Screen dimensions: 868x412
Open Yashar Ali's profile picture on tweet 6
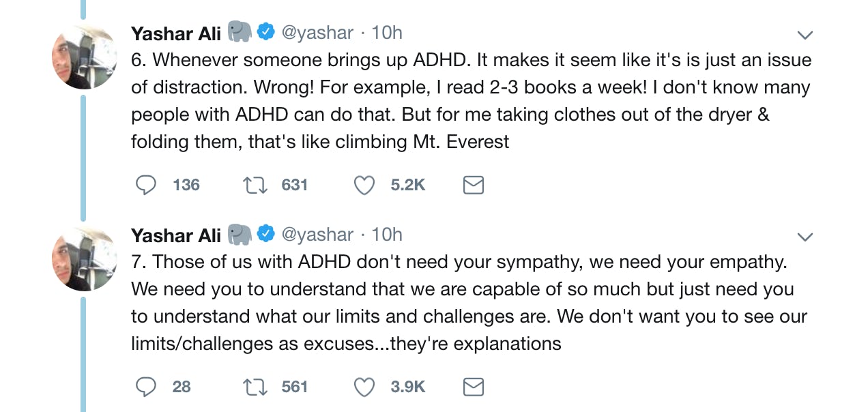pos(84,55)
